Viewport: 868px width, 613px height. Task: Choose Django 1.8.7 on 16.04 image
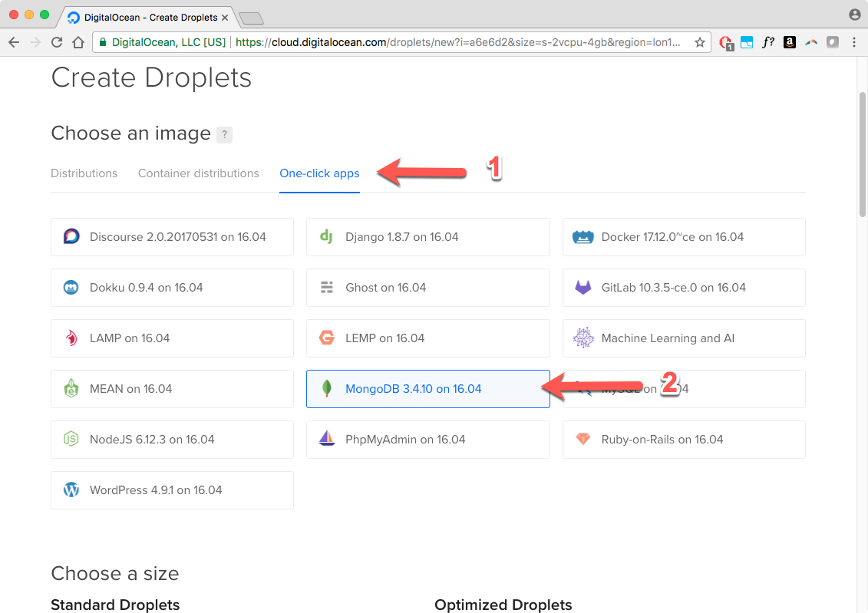click(428, 237)
